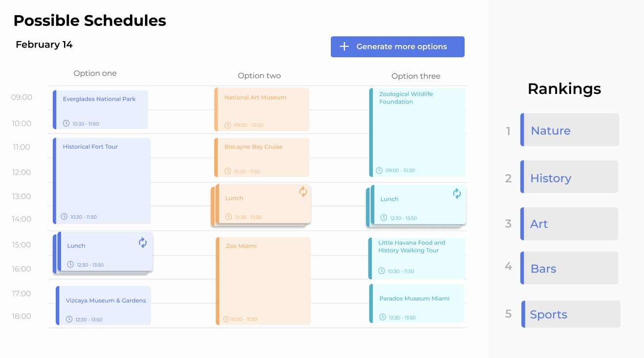The height and width of the screenshot is (358, 644).
Task: Click the clock icon on Zoo Miami card
Action: [x=226, y=319]
